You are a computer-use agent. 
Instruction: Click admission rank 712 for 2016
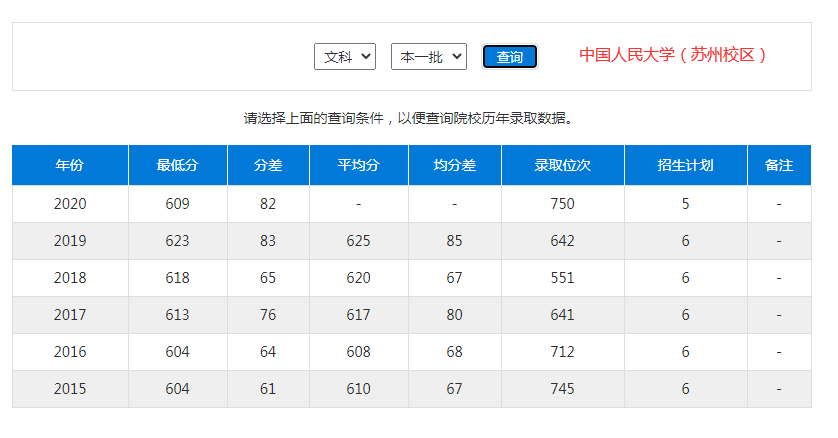[562, 352]
